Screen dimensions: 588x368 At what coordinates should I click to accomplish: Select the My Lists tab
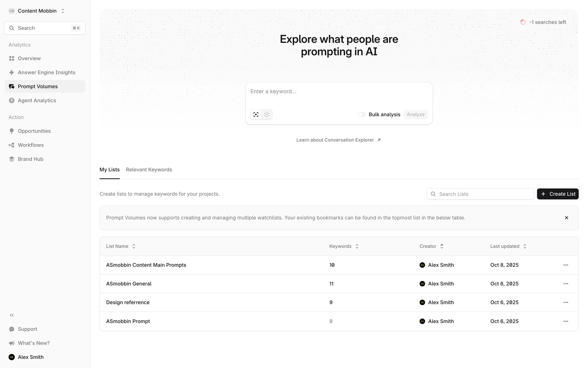109,170
